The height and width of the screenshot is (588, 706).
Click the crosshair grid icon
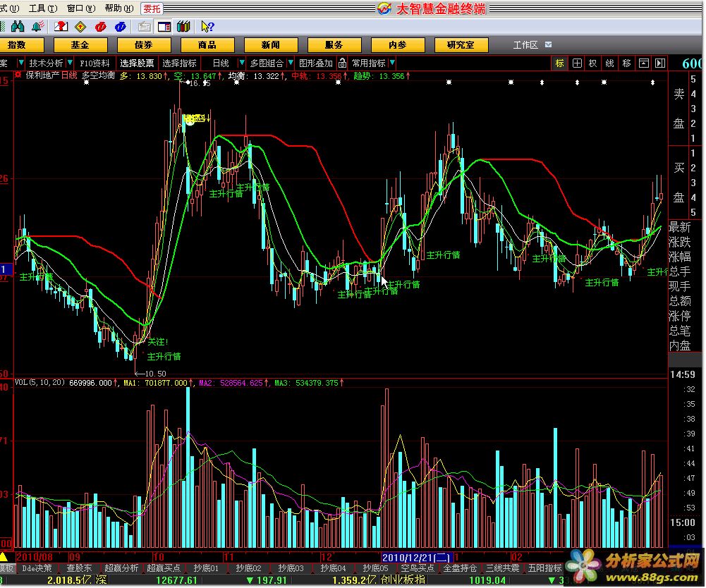point(577,63)
